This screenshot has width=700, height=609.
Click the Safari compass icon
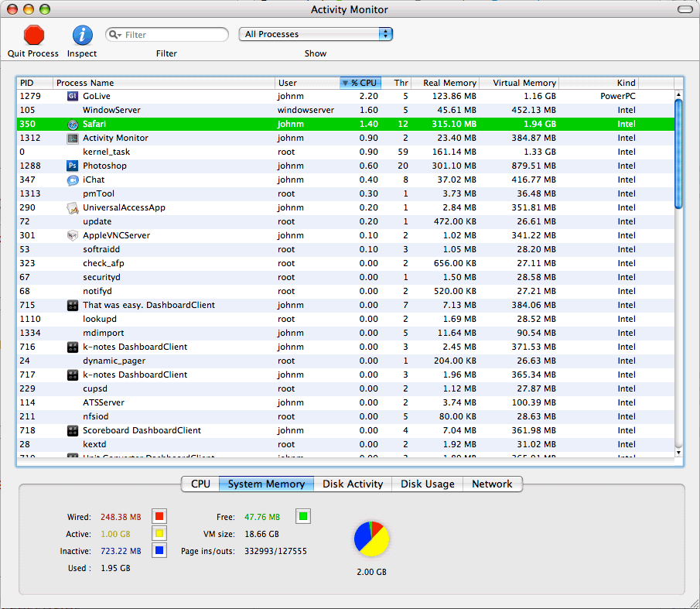pyautogui.click(x=73, y=124)
